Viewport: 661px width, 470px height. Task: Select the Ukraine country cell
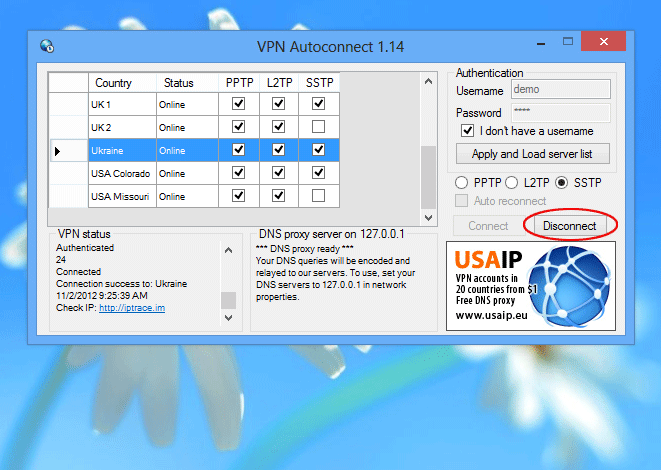click(122, 150)
